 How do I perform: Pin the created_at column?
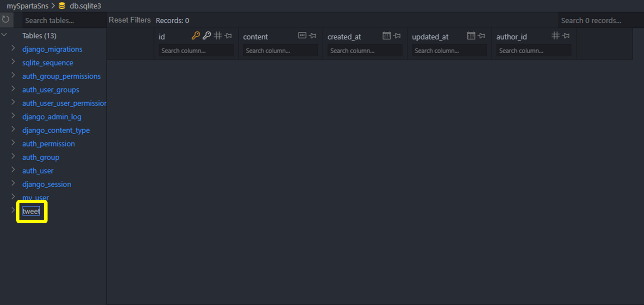(x=397, y=36)
